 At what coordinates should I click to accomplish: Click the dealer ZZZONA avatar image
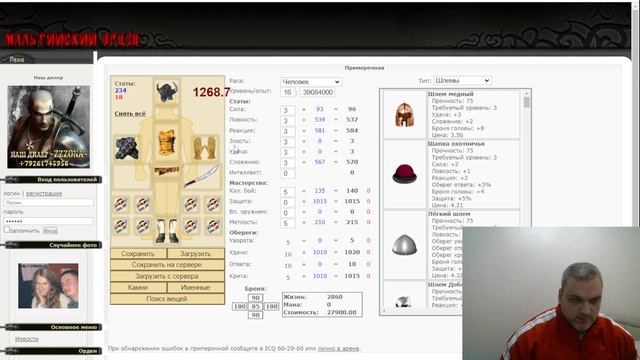click(48, 127)
